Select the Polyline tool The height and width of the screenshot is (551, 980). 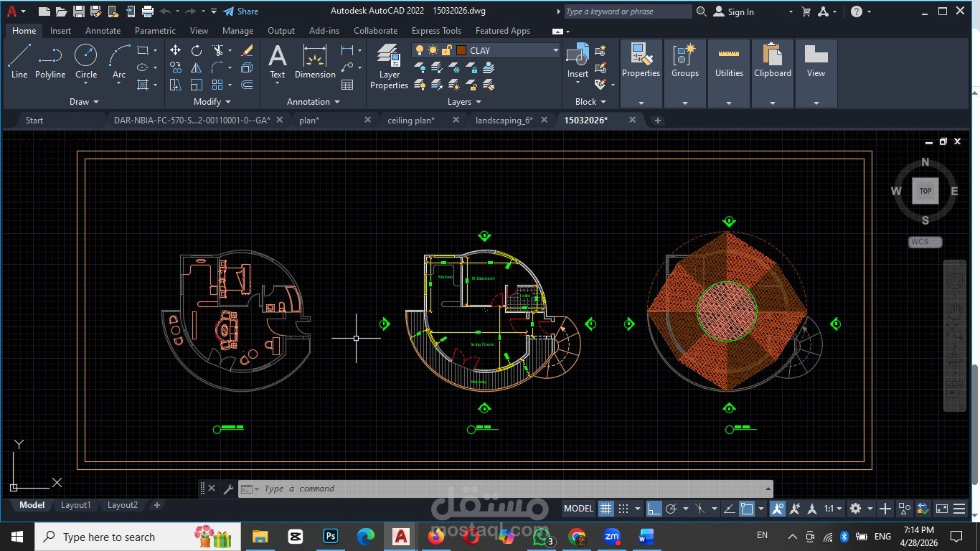pyautogui.click(x=50, y=61)
